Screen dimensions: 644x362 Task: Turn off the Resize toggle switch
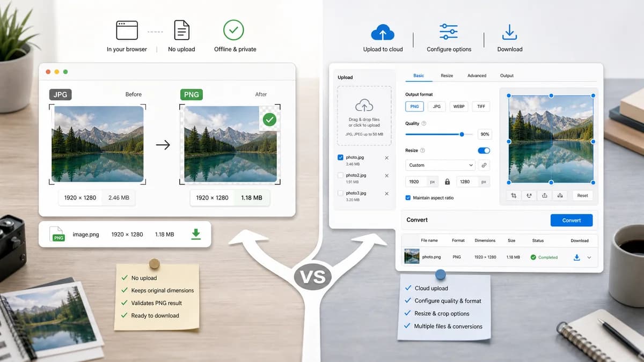[484, 151]
